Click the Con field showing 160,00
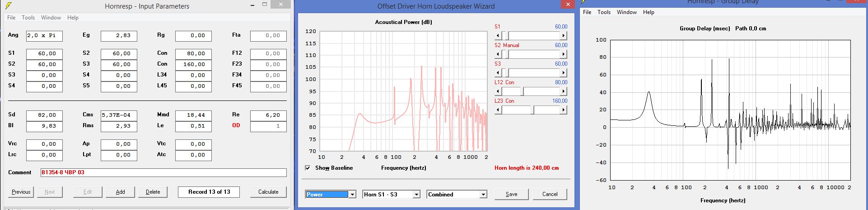The height and width of the screenshot is (210, 868). coord(193,65)
